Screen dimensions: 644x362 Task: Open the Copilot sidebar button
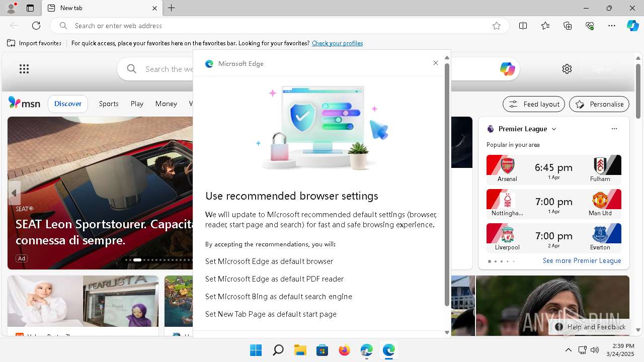[632, 26]
